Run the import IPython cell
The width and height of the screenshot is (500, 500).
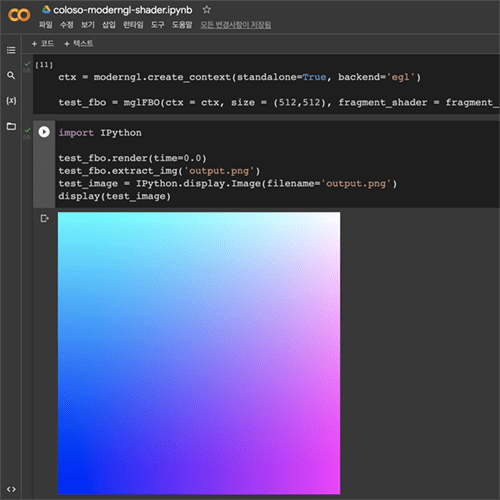[44, 132]
